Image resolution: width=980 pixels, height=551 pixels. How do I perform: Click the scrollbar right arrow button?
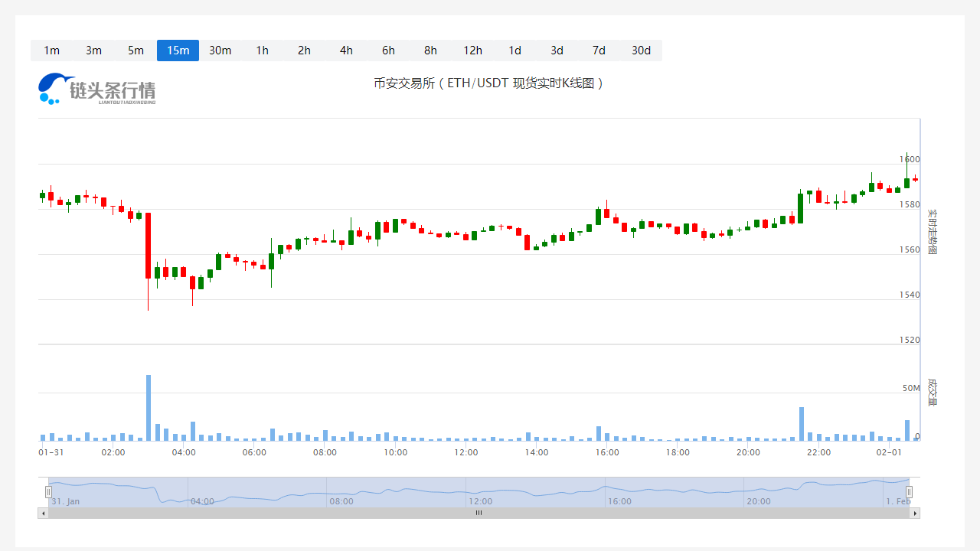tap(914, 513)
